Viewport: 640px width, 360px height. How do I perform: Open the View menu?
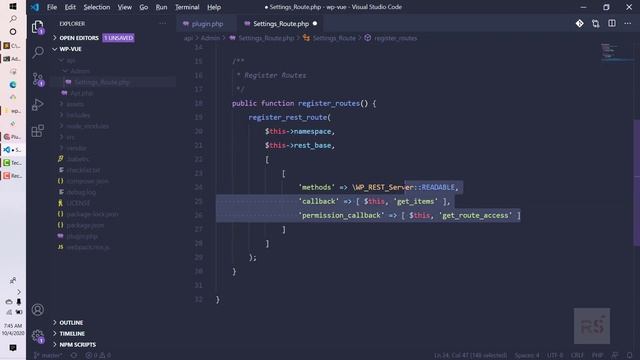pyautogui.click(x=124, y=7)
